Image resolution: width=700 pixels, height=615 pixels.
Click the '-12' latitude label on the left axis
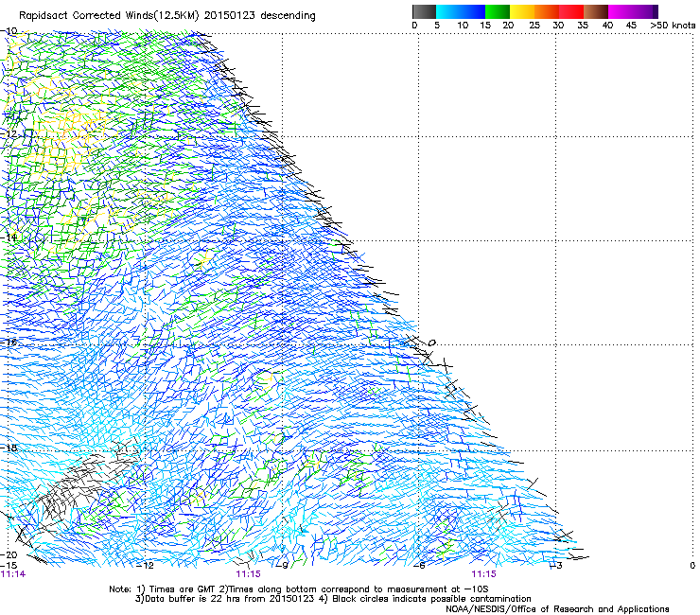coord(9,133)
